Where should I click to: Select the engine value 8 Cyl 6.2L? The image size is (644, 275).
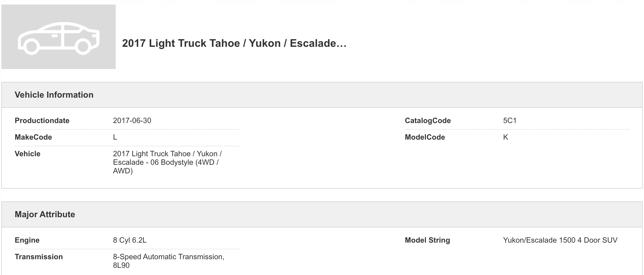[130, 240]
